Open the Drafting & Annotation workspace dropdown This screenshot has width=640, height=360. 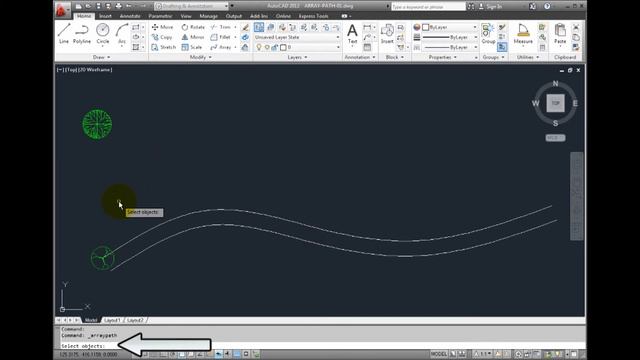191,6
